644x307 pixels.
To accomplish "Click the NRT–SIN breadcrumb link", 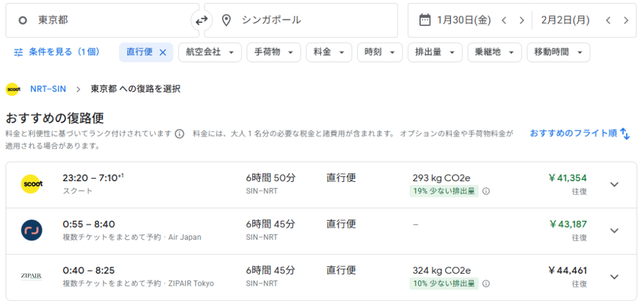I will (x=48, y=89).
